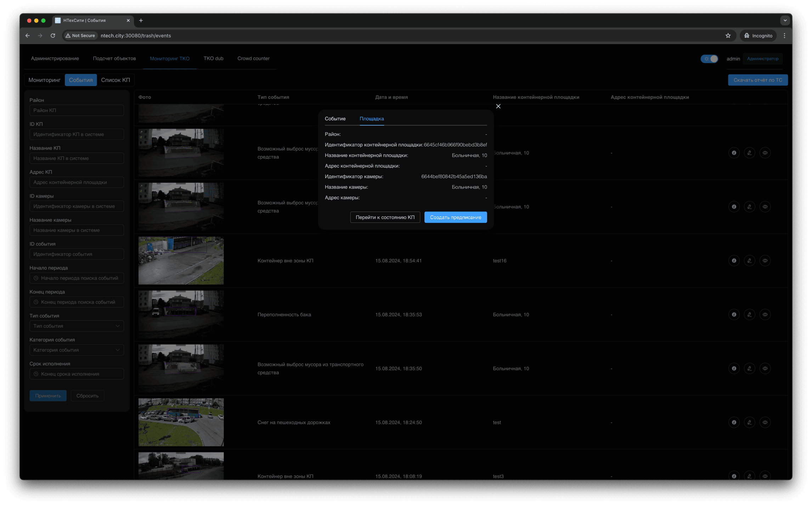Toggle eye icon for test16 event
812x506 pixels.
tap(765, 261)
